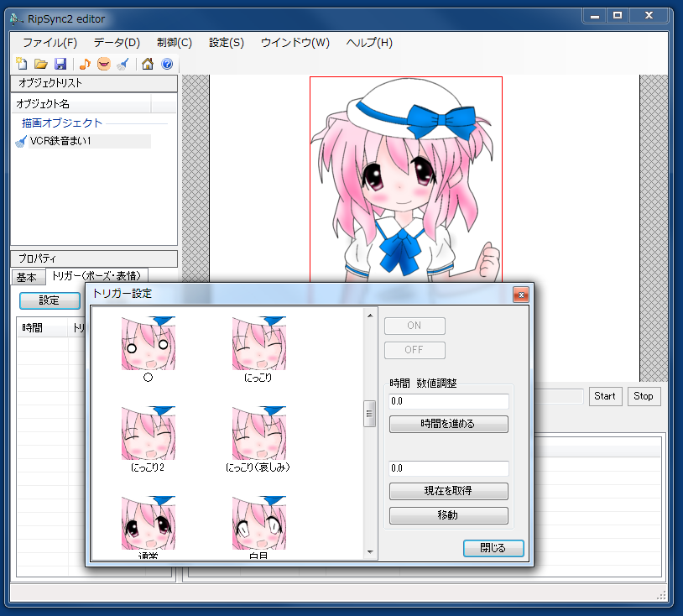Click the 現在を取得 button
The image size is (683, 616).
point(448,491)
